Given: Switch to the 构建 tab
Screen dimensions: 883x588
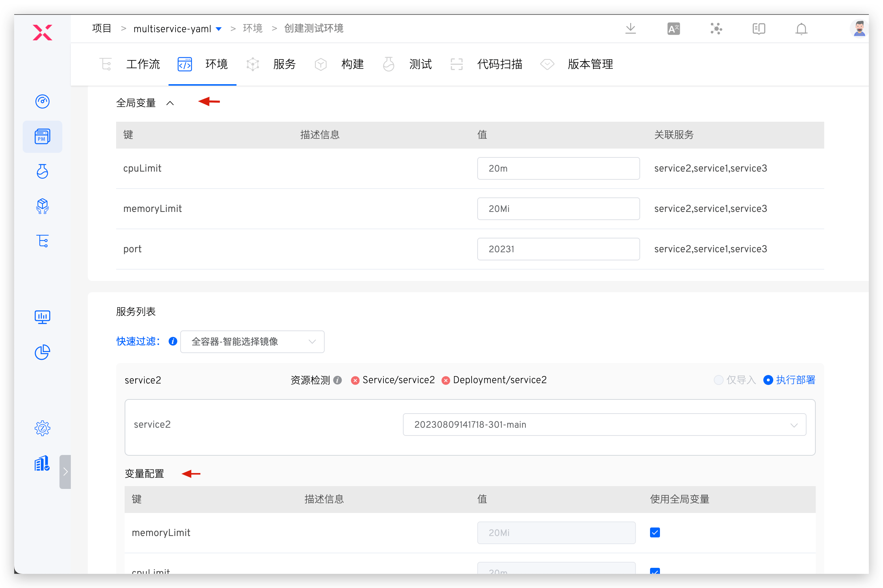Looking at the screenshot, I should pyautogui.click(x=352, y=64).
